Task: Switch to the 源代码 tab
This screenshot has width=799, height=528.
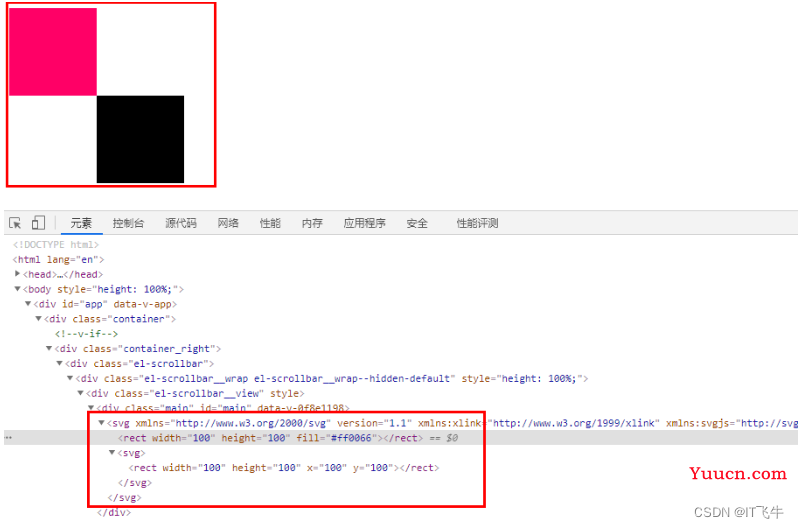Action: click(180, 223)
